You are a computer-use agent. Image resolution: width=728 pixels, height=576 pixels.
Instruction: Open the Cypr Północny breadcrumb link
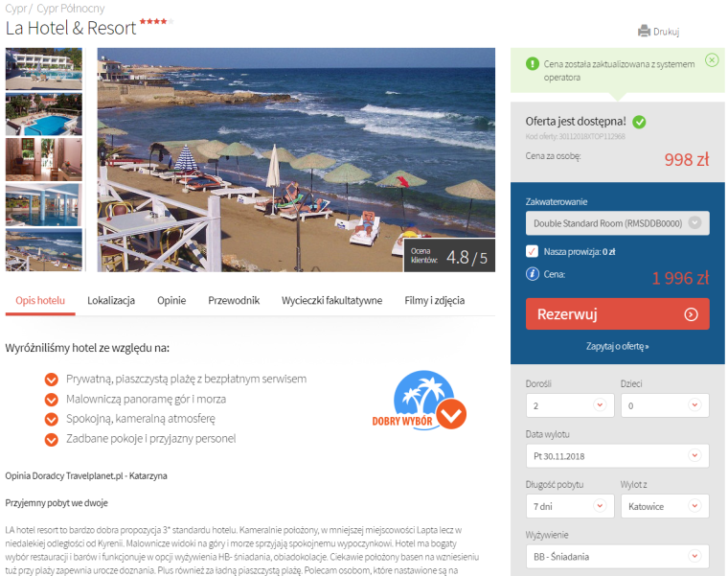coord(71,9)
